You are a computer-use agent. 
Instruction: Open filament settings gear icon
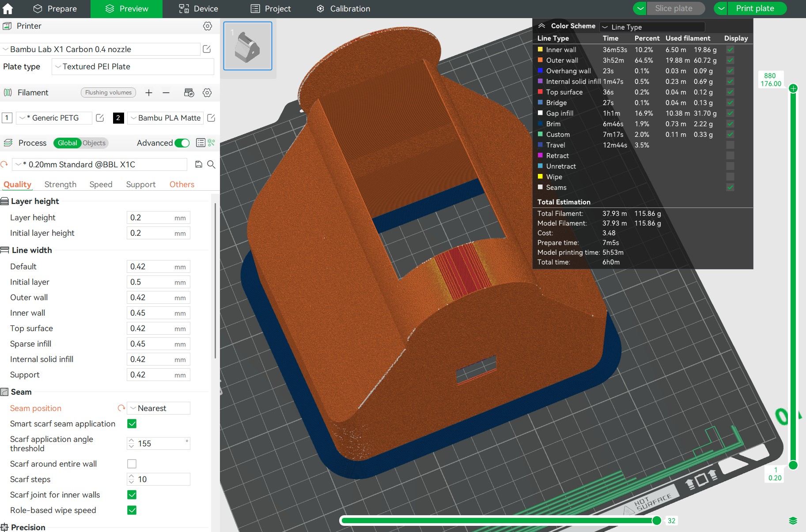207,93
